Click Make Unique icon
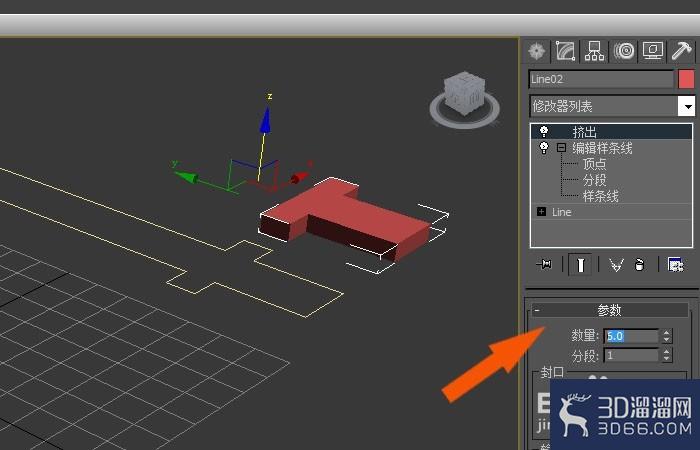The width and height of the screenshot is (700, 450). 616,265
